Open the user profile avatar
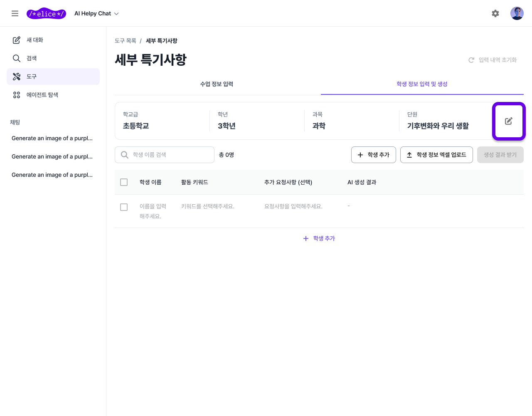 (517, 13)
